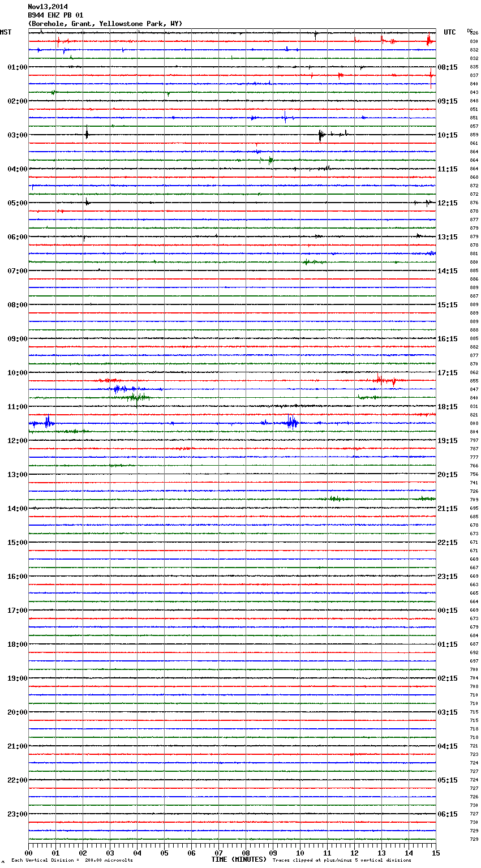This screenshot has height=868, width=481.
Task: Click the '18:00' MST time label
Action: pyautogui.click(x=18, y=644)
